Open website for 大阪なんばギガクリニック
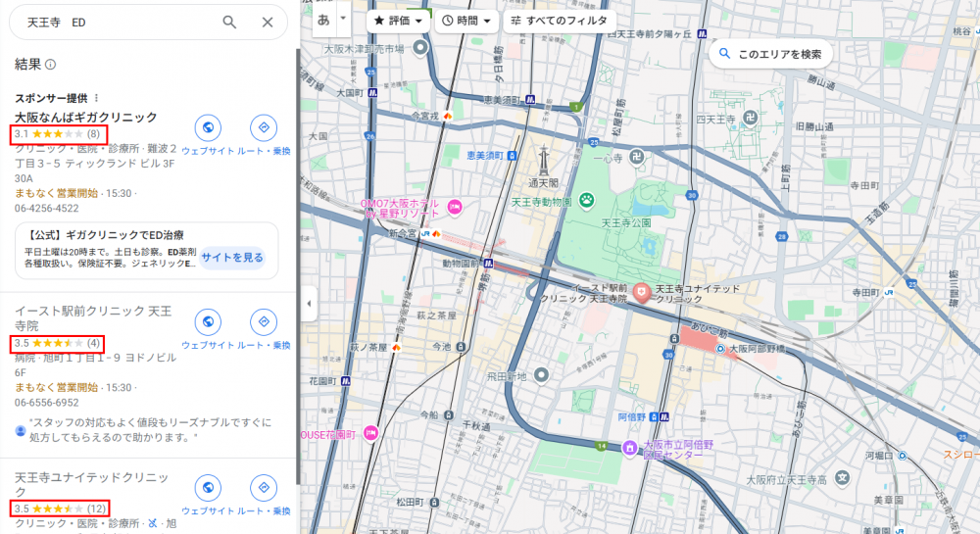This screenshot has width=980, height=534. [208, 127]
